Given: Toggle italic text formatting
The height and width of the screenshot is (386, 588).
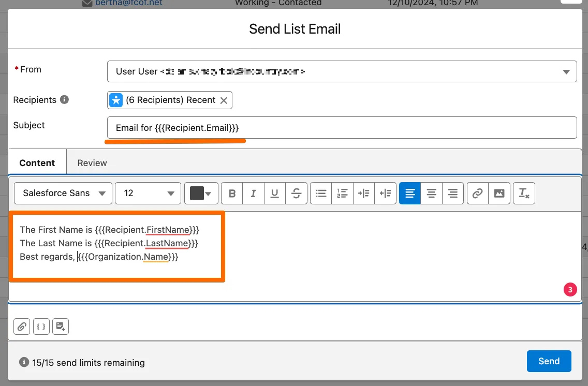Looking at the screenshot, I should pos(253,194).
